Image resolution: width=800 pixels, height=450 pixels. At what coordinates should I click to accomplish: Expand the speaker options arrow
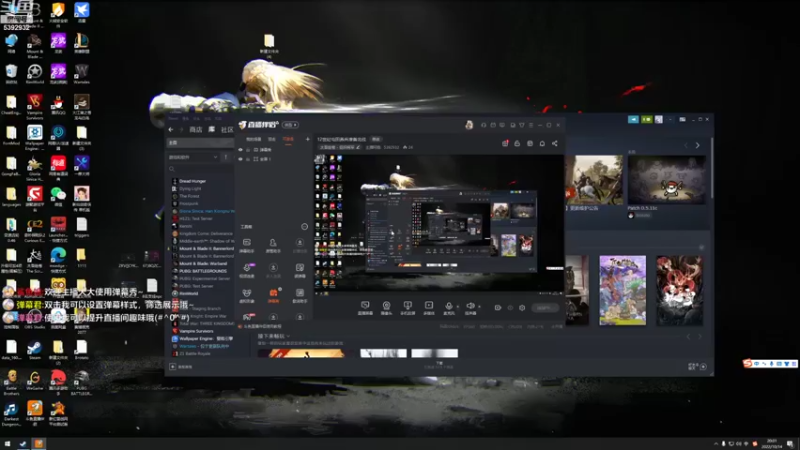tap(479, 307)
